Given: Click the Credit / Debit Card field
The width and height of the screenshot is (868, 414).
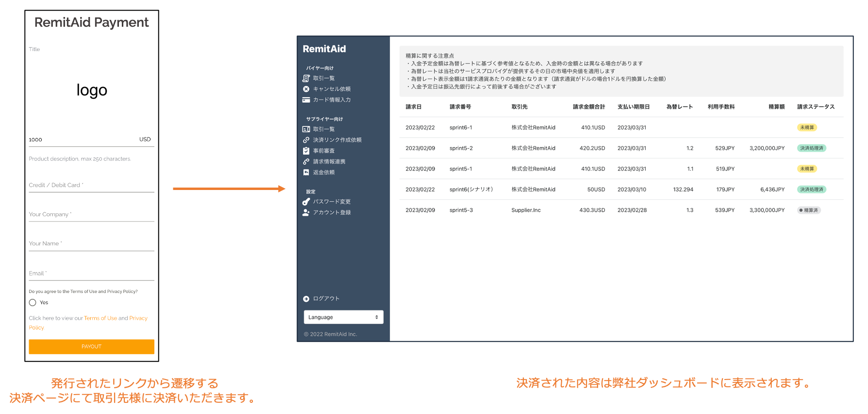Looking at the screenshot, I should click(91, 185).
